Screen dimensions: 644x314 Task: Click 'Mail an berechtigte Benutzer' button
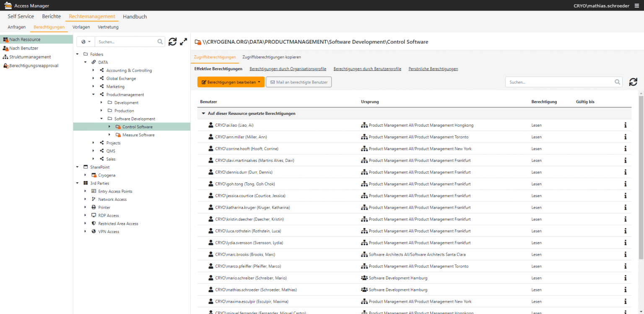click(299, 82)
